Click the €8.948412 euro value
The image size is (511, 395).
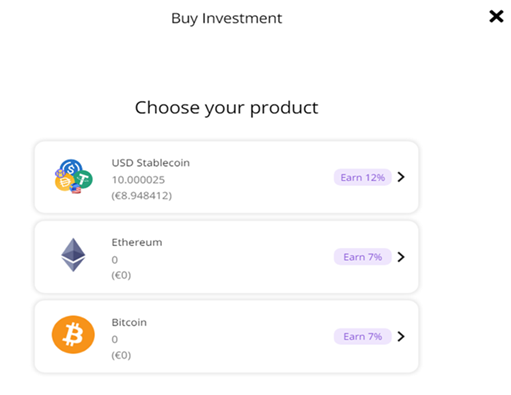[142, 196]
